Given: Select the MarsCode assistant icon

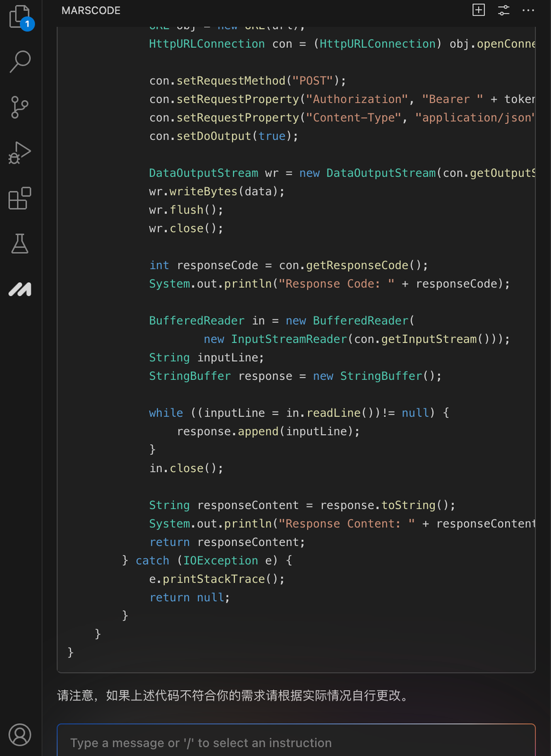Looking at the screenshot, I should coord(20,289).
